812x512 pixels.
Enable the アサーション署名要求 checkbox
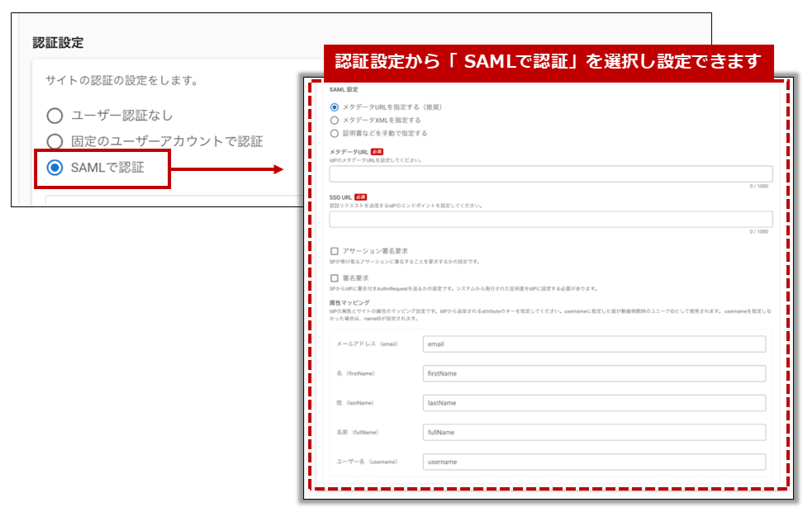point(335,251)
